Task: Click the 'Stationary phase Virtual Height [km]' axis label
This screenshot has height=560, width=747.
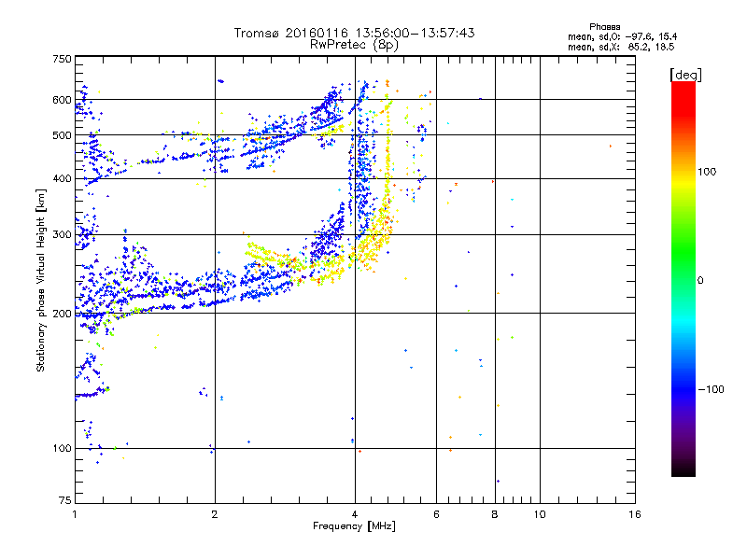Action: pos(41,280)
